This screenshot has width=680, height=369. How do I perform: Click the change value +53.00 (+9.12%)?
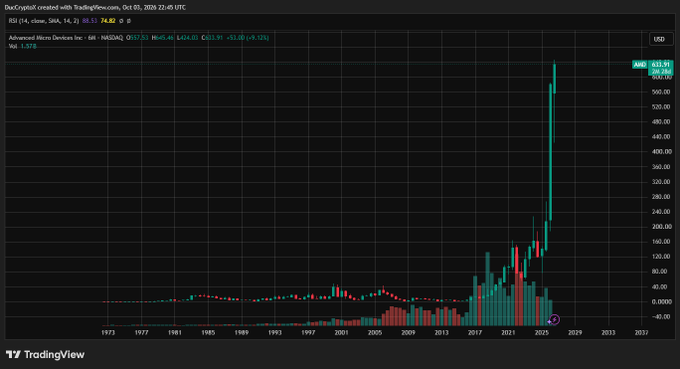(247, 38)
